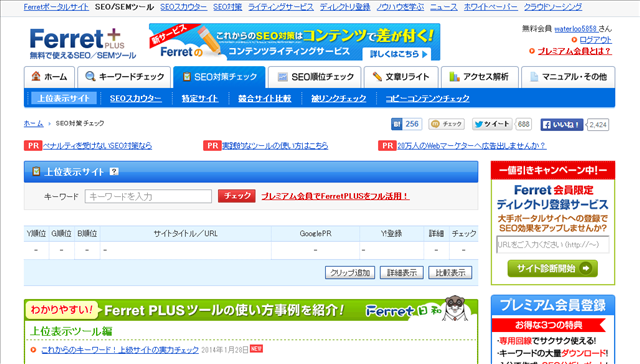Focus the キーワードを入力 text field
Screen dimensions: 640x364
point(148,196)
